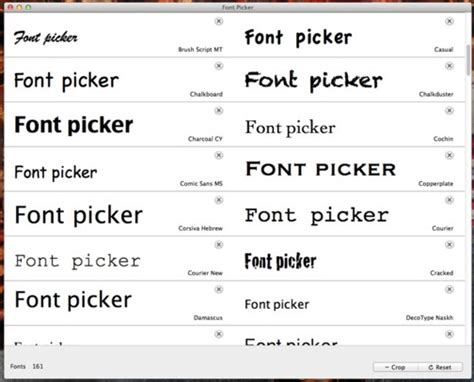This screenshot has height=382, width=474.
Task: Click the Chalkduster name label
Action: tap(436, 94)
